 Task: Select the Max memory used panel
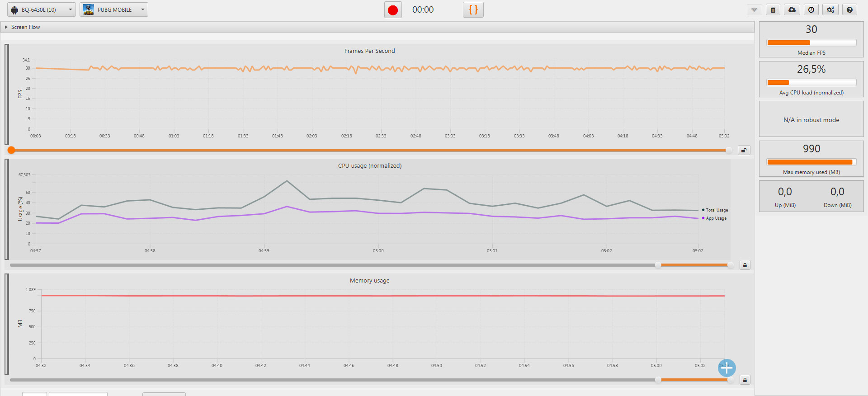(x=811, y=159)
